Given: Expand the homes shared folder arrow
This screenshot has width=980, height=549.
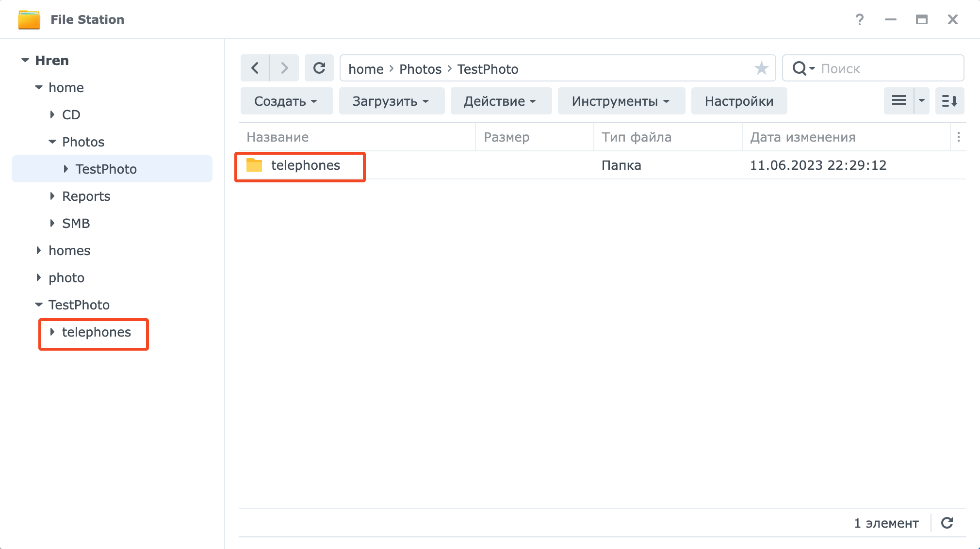Looking at the screenshot, I should (x=39, y=250).
